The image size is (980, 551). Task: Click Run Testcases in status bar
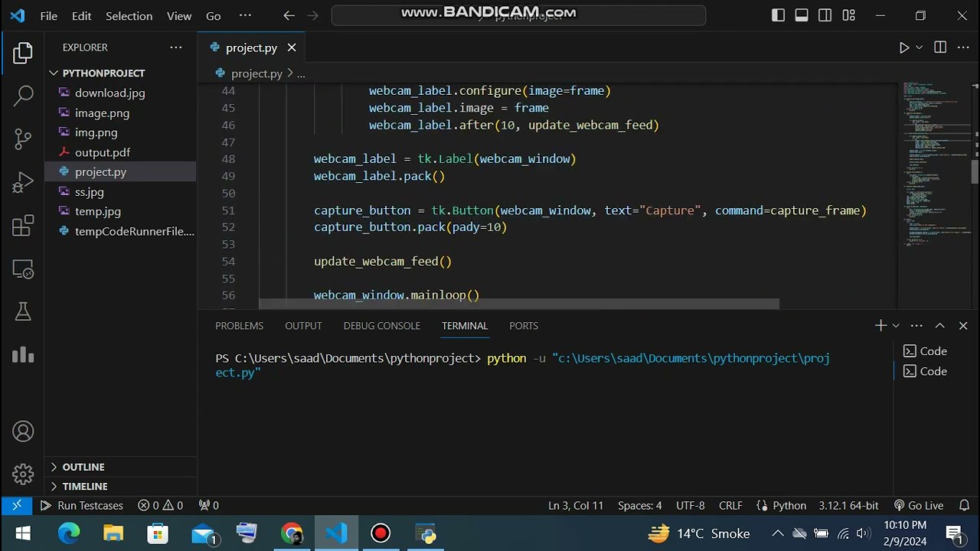click(x=81, y=505)
